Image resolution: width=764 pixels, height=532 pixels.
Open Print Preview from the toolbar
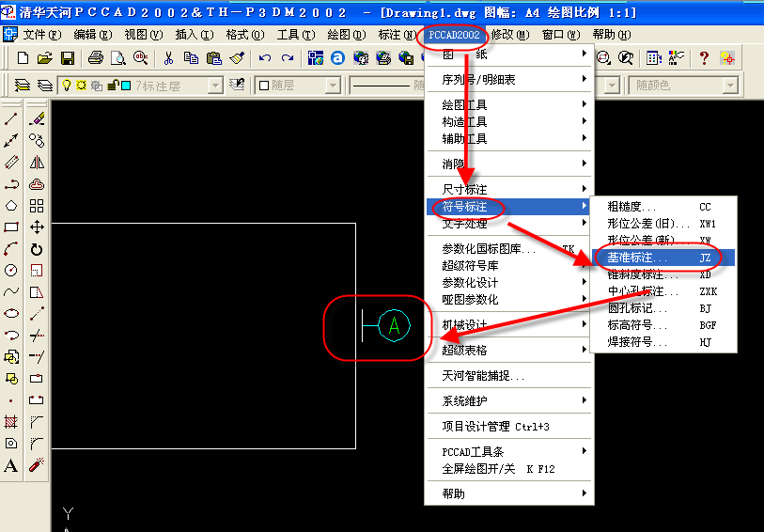tap(117, 58)
